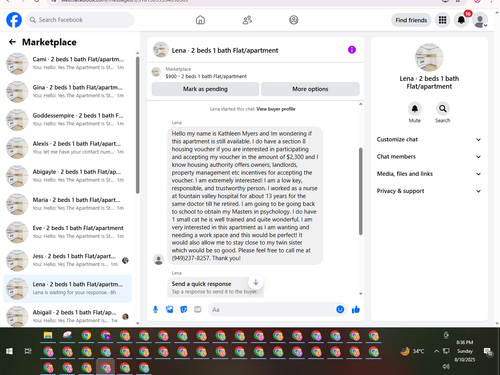The width and height of the screenshot is (500, 375).
Task: Open the Alexis 2 beds conversation
Action: coord(67,148)
